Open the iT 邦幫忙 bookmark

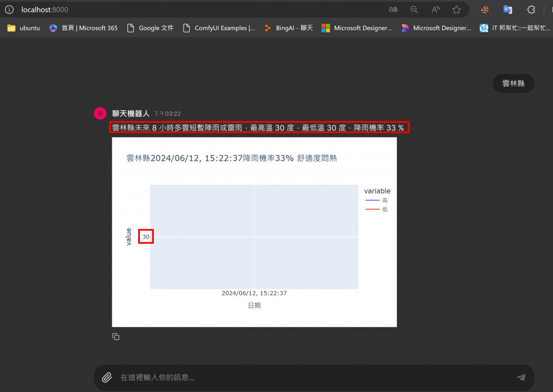pyautogui.click(x=515, y=28)
